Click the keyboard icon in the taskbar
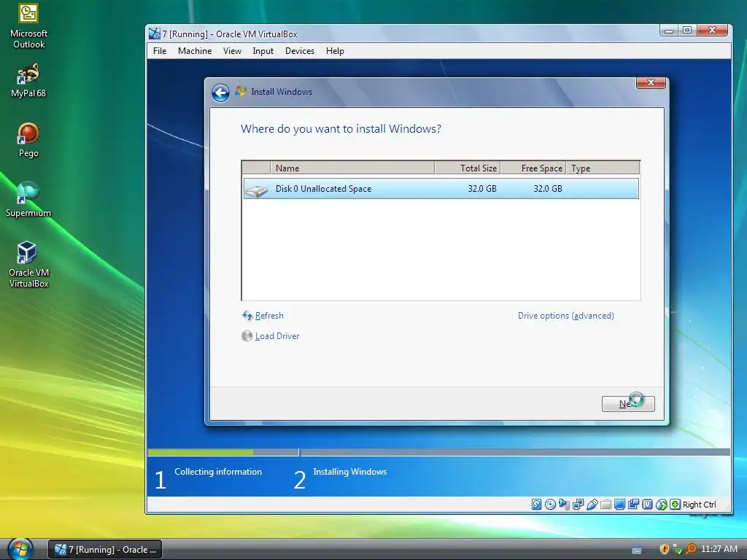Viewport: 747px width, 560px height. [636, 551]
